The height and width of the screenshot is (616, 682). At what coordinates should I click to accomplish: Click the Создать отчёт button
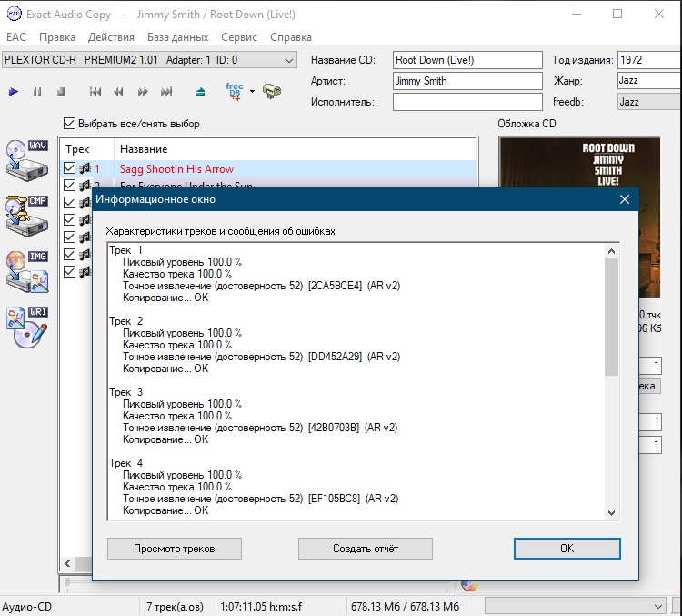(366, 549)
